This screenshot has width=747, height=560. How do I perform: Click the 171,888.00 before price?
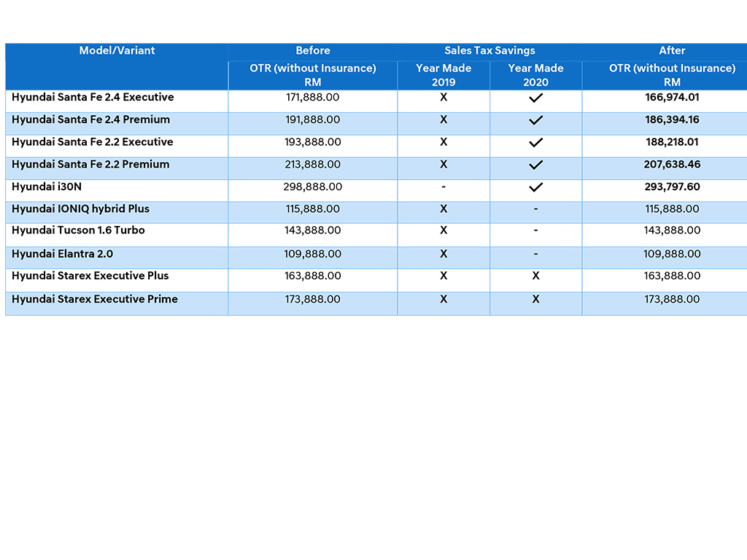click(312, 97)
